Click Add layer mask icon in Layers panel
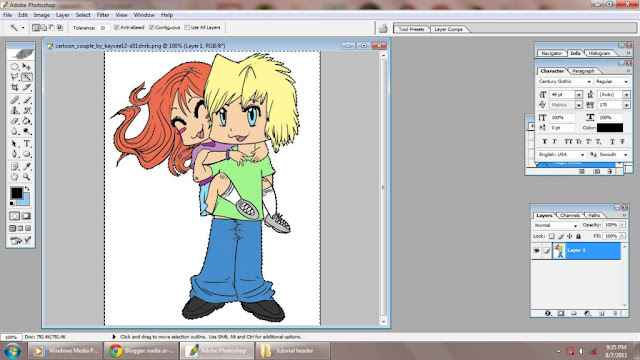The width and height of the screenshot is (640, 360). pyautogui.click(x=561, y=313)
